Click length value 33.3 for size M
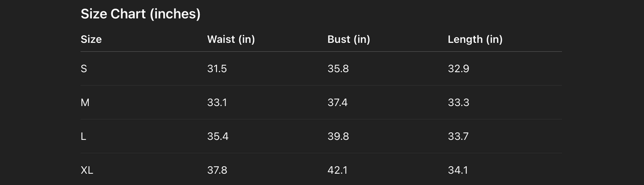 click(458, 103)
